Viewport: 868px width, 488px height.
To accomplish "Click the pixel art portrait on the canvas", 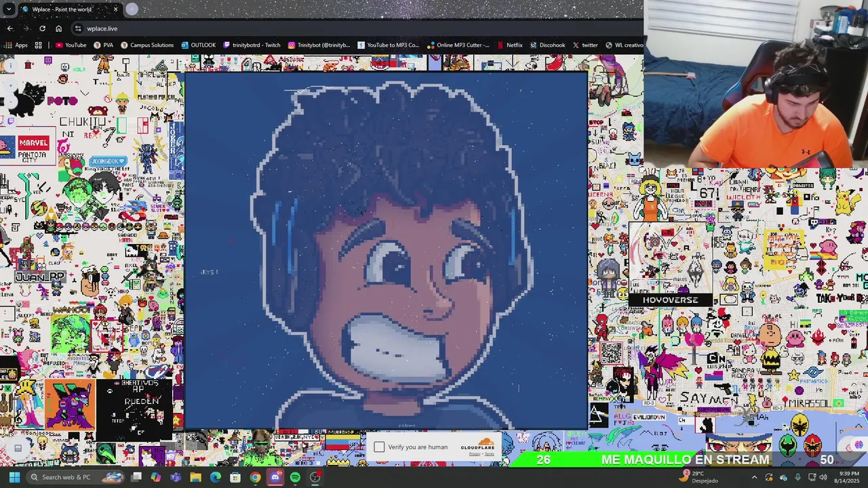I will pyautogui.click(x=387, y=251).
